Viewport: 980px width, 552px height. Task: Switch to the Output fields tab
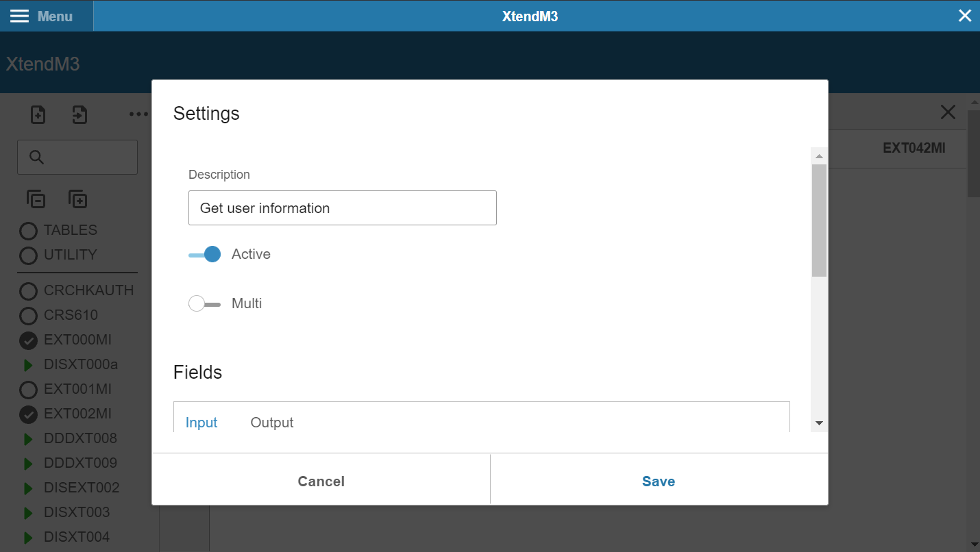(272, 423)
